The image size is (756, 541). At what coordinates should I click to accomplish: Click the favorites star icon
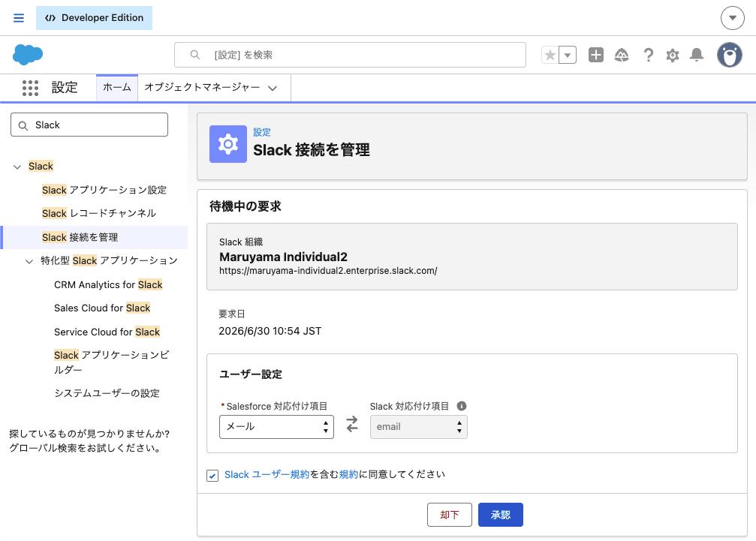tap(550, 55)
